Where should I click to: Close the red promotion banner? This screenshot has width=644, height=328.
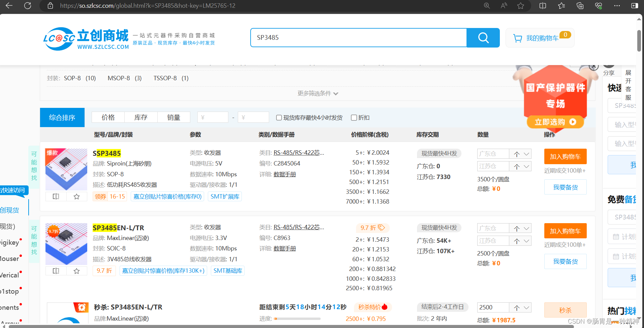(593, 67)
